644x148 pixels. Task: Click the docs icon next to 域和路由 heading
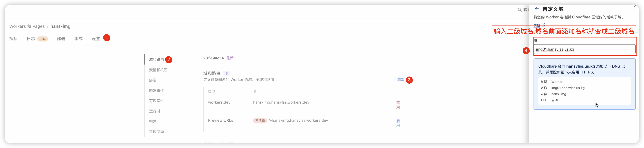(x=226, y=73)
